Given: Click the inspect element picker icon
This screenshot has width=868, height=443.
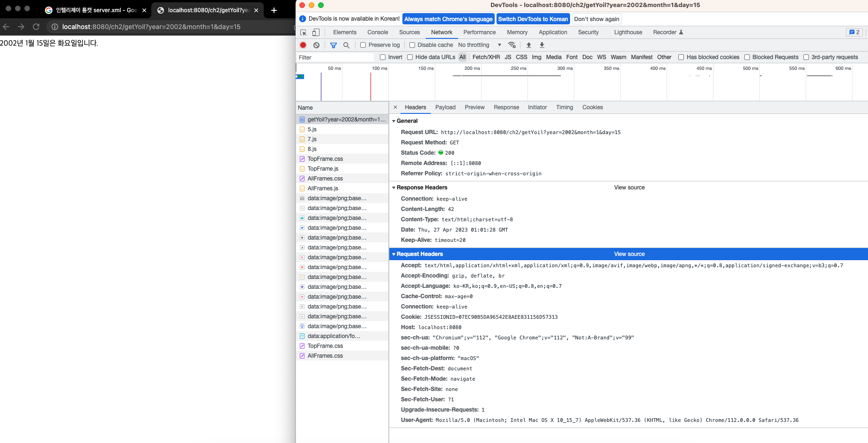Looking at the screenshot, I should tap(303, 32).
